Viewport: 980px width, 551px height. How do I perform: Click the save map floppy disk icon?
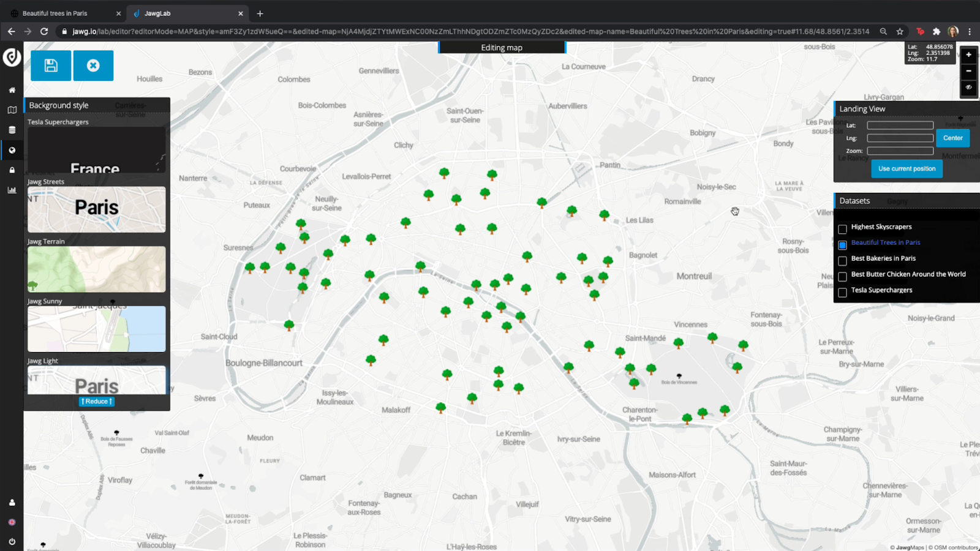(51, 66)
